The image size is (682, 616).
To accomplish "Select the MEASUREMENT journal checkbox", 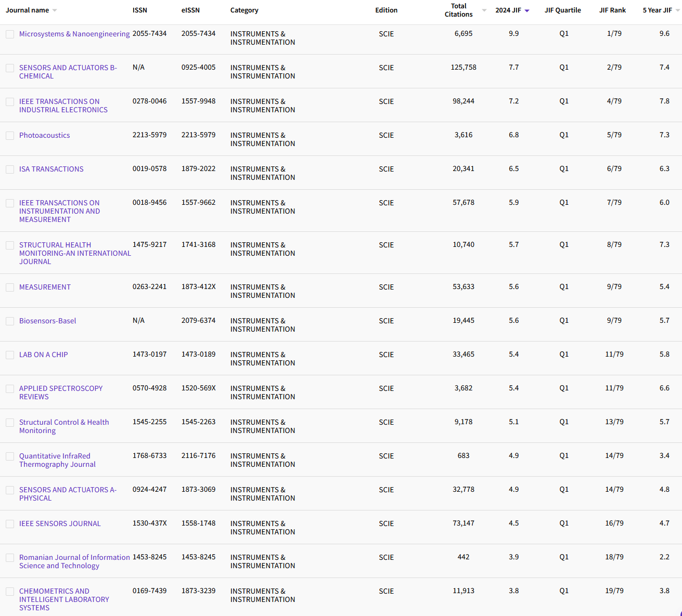I will coord(10,287).
